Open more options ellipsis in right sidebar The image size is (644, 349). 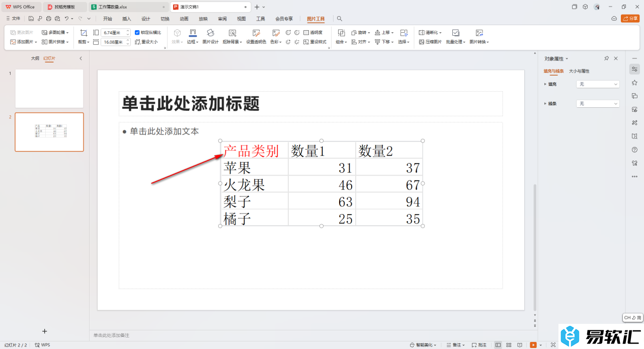click(x=634, y=176)
